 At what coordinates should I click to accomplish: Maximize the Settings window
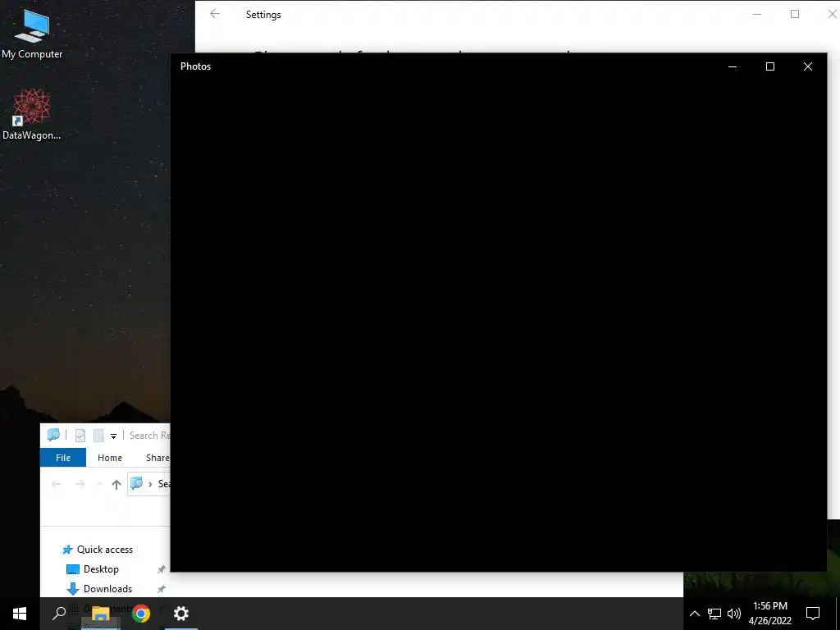coord(795,14)
